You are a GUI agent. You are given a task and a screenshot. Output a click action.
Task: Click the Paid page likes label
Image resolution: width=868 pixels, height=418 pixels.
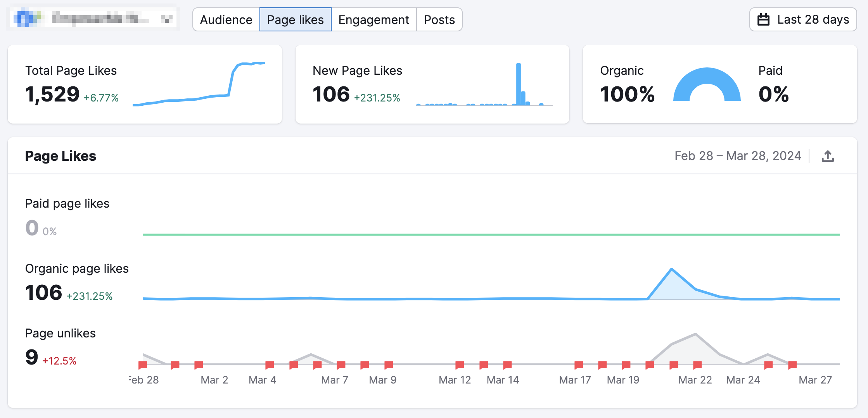[67, 203]
